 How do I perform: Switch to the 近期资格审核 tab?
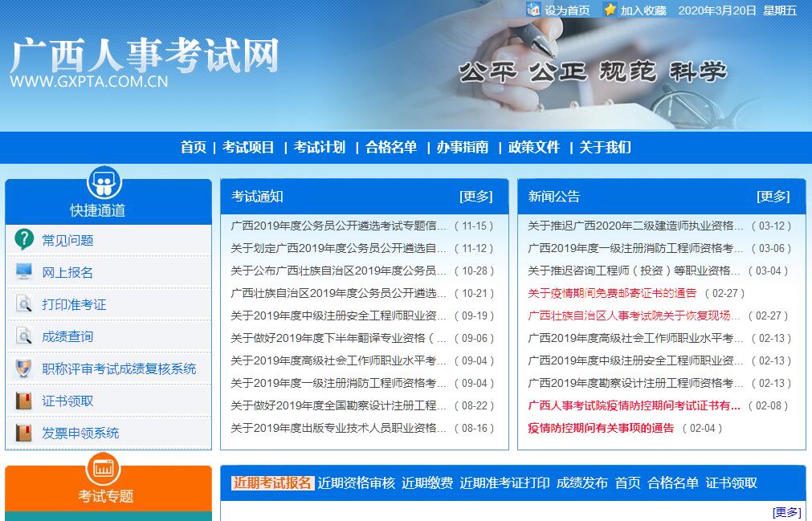(x=356, y=482)
